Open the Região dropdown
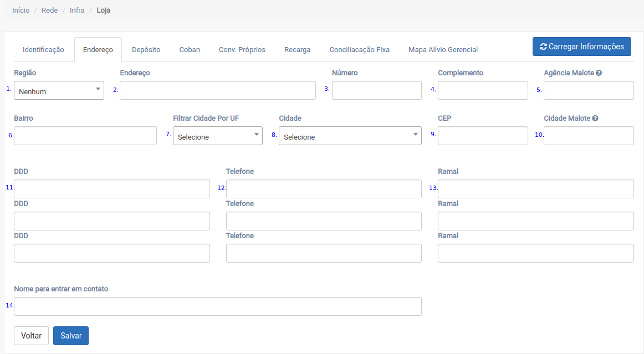 click(59, 91)
